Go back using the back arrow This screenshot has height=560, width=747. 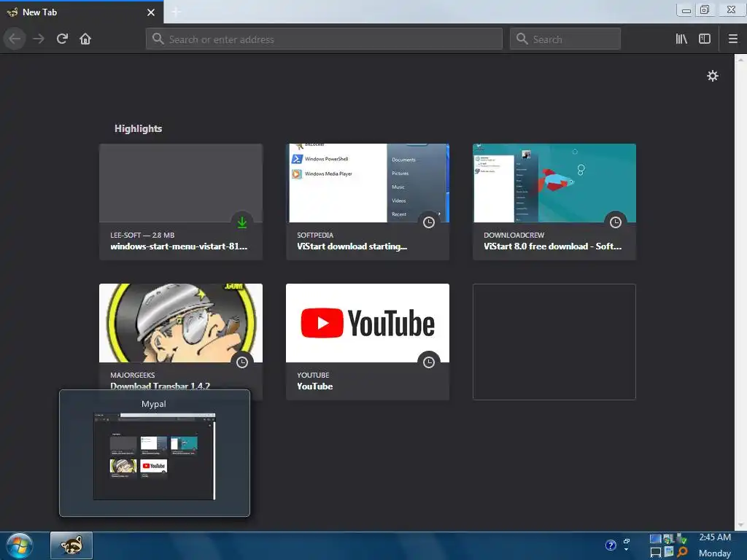(x=15, y=39)
